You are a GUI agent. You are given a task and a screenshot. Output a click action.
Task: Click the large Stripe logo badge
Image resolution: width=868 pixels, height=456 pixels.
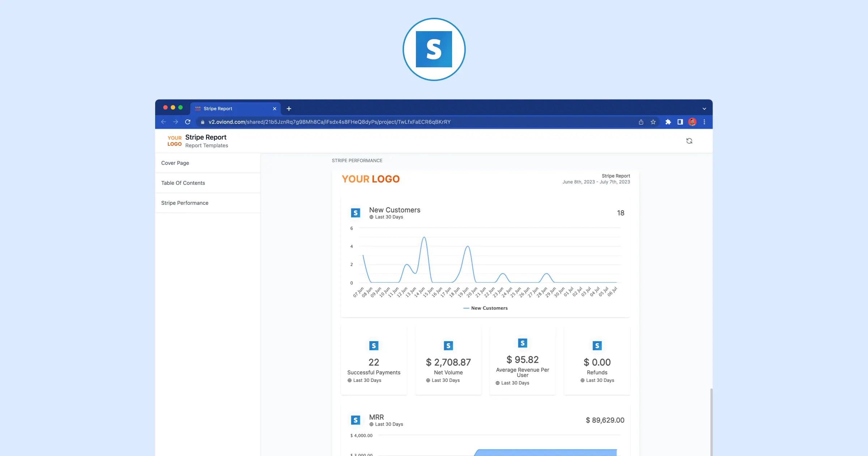click(x=434, y=49)
